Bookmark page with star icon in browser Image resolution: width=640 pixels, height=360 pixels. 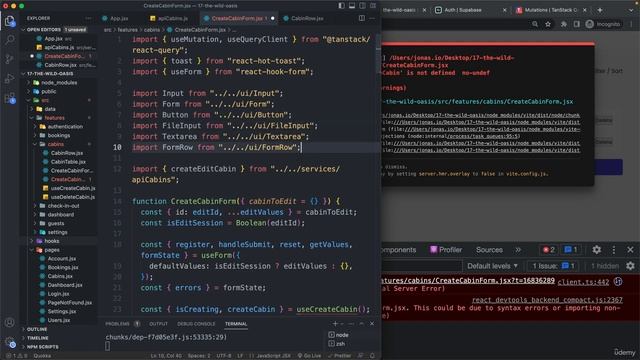(x=548, y=24)
